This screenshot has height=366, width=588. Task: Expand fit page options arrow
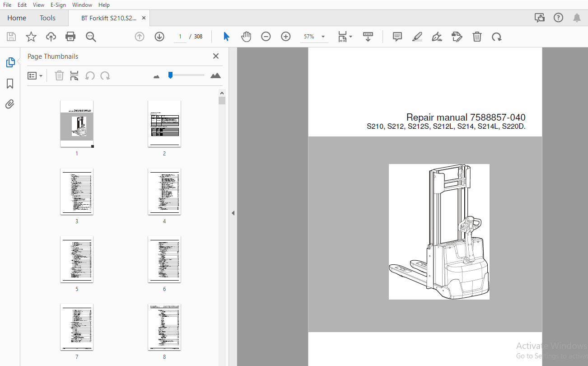coord(351,37)
